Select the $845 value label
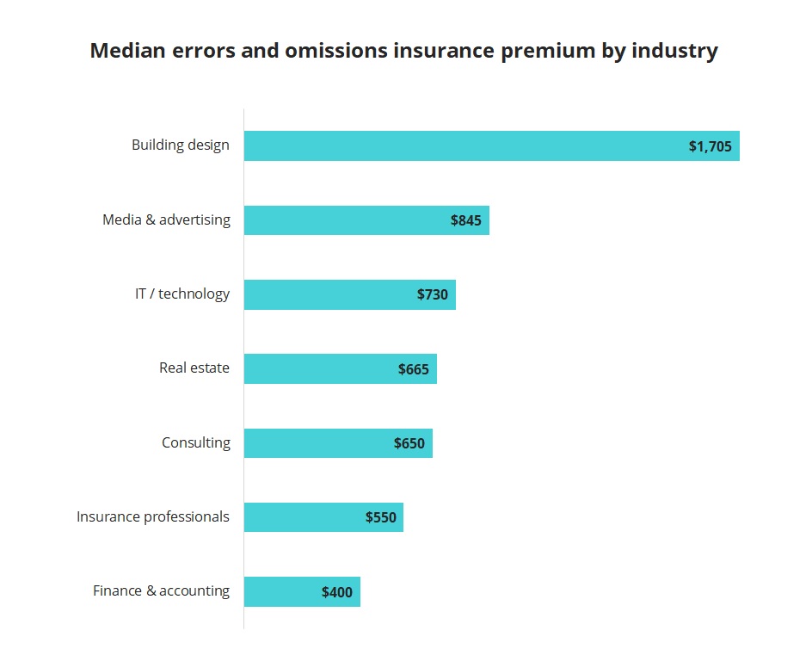The image size is (812, 649). tap(465, 220)
